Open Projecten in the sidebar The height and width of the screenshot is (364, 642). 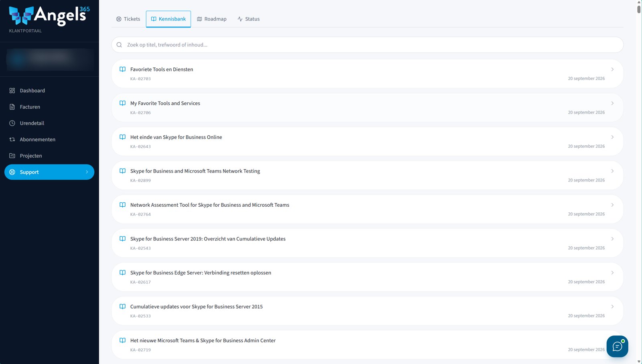pos(49,156)
